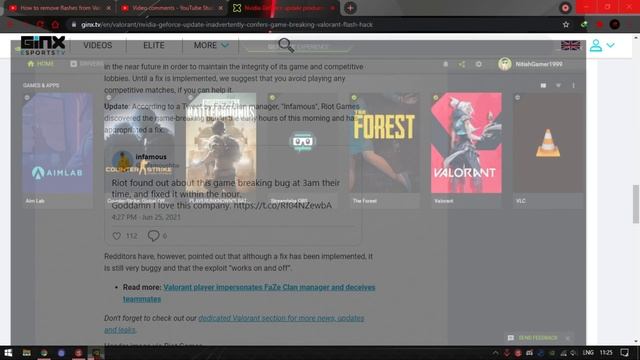Open File Explorer from taskbar

pos(27,353)
